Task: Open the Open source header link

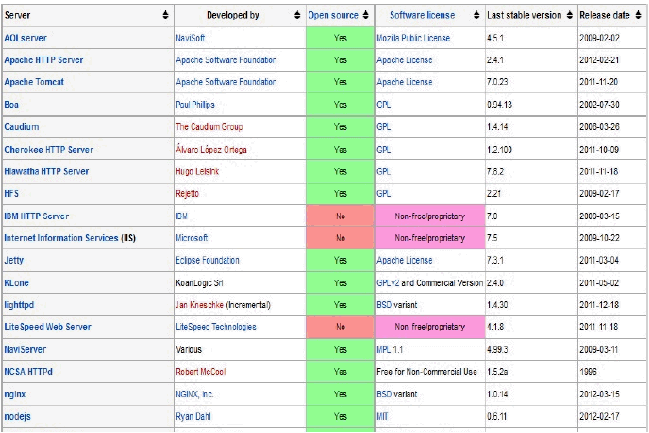Action: (333, 15)
